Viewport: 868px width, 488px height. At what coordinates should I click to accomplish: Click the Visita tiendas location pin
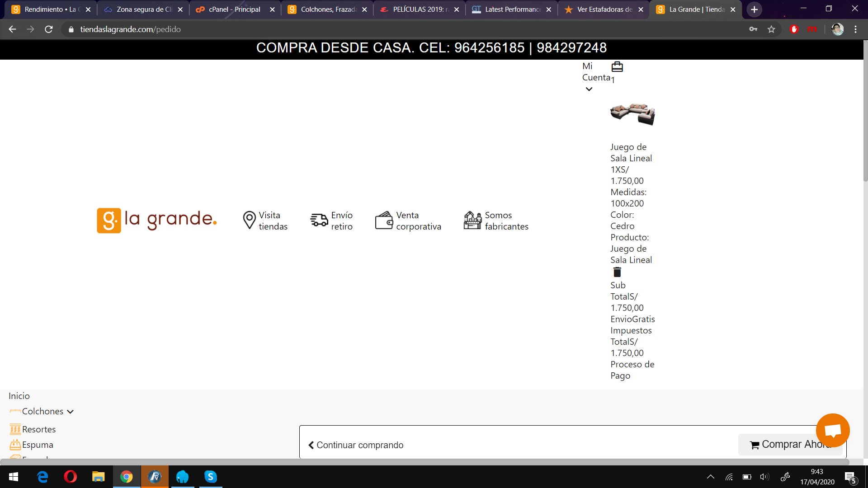tap(249, 221)
